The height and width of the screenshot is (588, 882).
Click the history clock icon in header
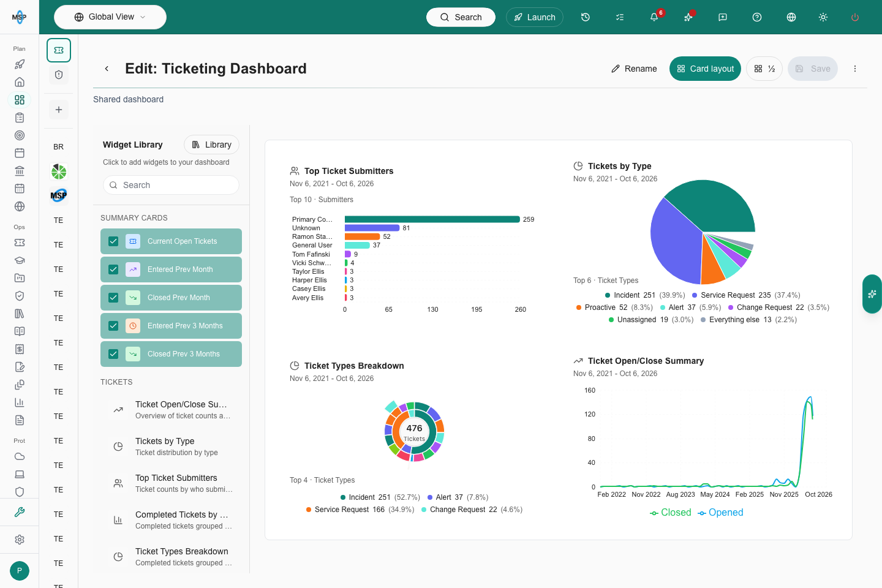[x=586, y=17]
